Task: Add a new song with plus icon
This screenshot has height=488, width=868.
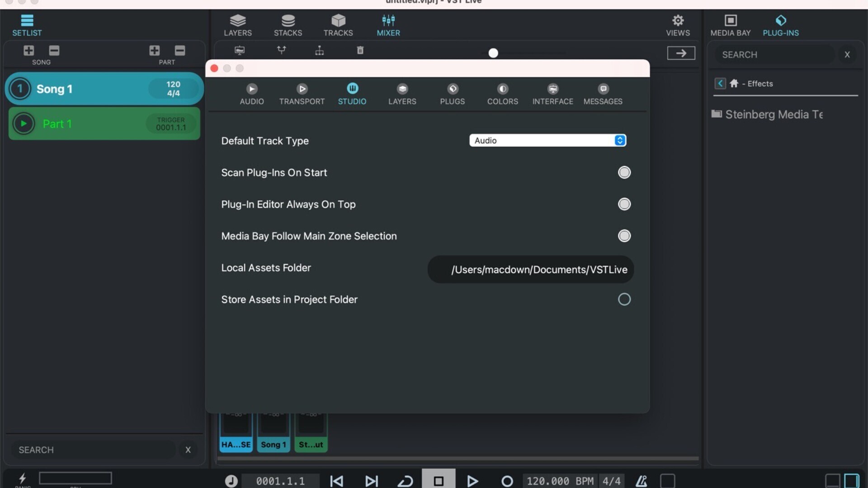Action: [28, 50]
